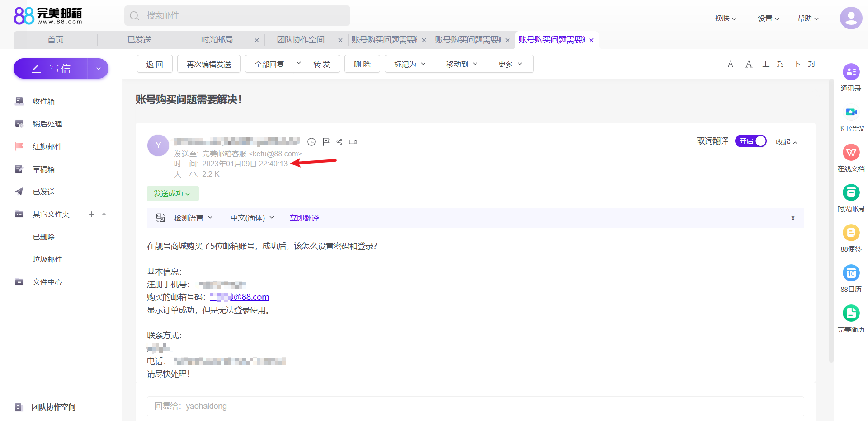Open the 草稿箱 drafts folder
This screenshot has width=868, height=421.
click(x=44, y=169)
